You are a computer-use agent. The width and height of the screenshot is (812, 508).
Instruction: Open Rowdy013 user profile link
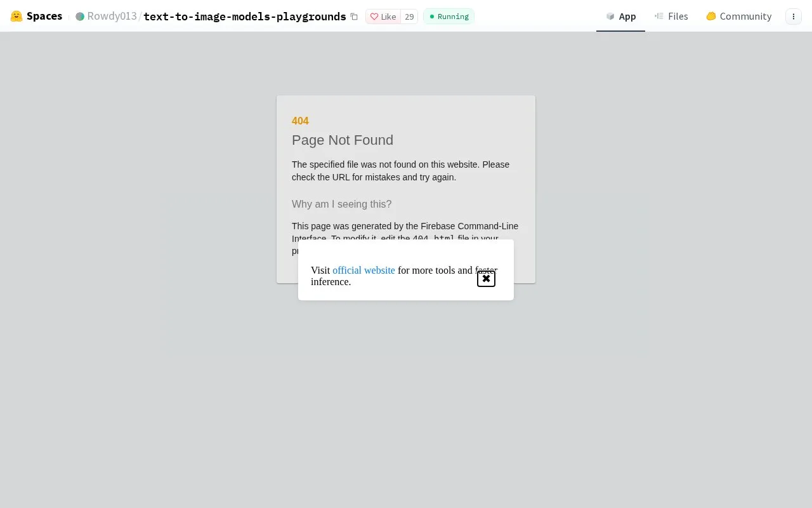pyautogui.click(x=112, y=16)
